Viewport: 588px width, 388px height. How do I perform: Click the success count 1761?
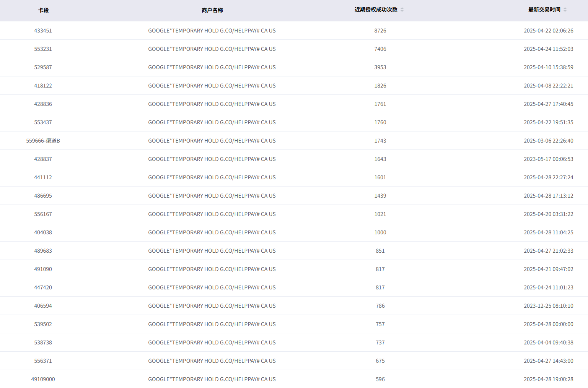pos(380,104)
